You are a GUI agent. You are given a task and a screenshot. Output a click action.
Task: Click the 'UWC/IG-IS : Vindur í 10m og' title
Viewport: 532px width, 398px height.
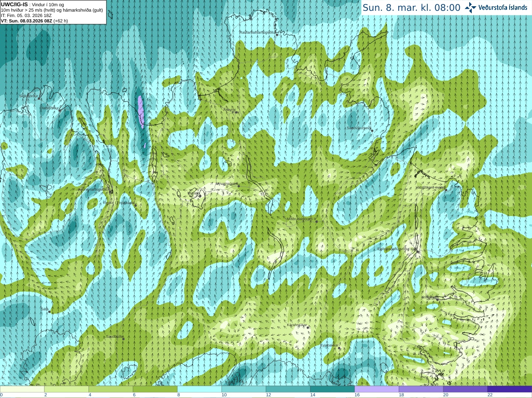32,5
